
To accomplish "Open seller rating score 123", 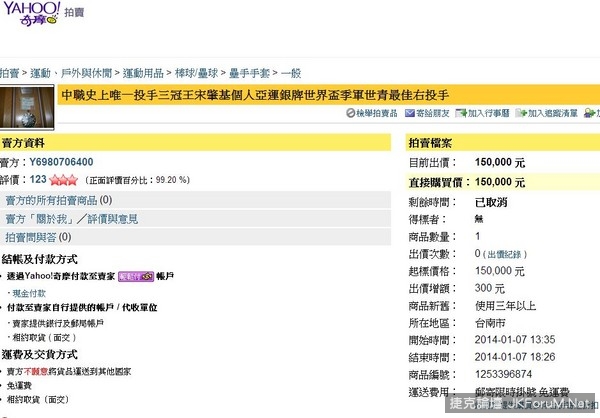I will pyautogui.click(x=38, y=180).
